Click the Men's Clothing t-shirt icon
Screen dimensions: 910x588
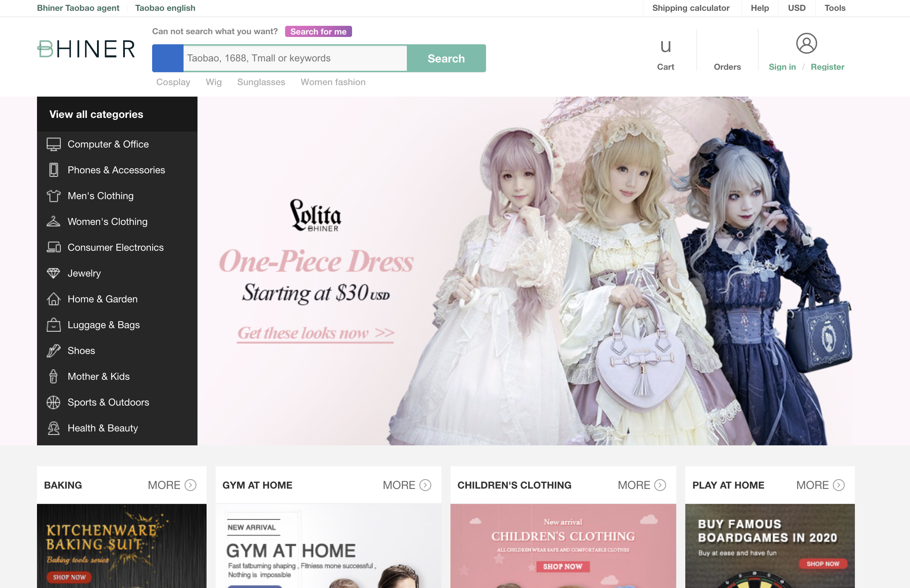(53, 196)
